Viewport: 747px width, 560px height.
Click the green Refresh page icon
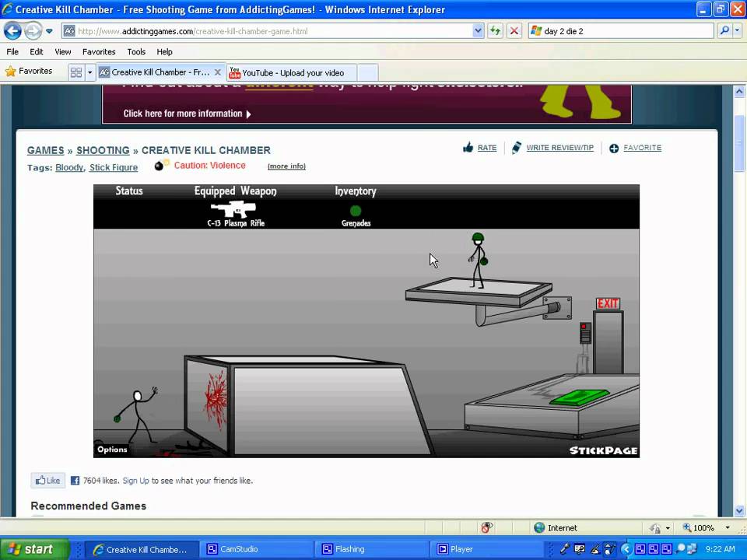496,31
